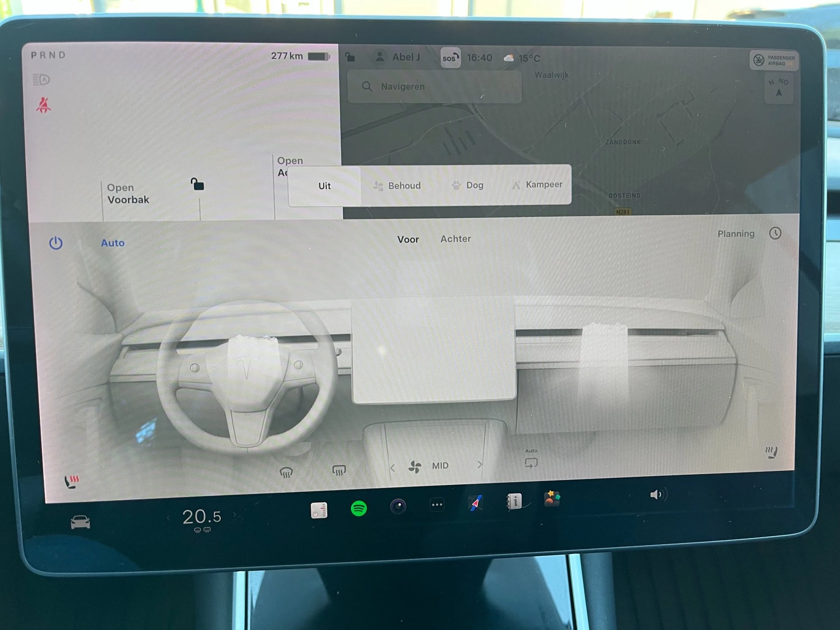Open more apps with the three-dot launcher
This screenshot has width=840, height=630.
437,505
